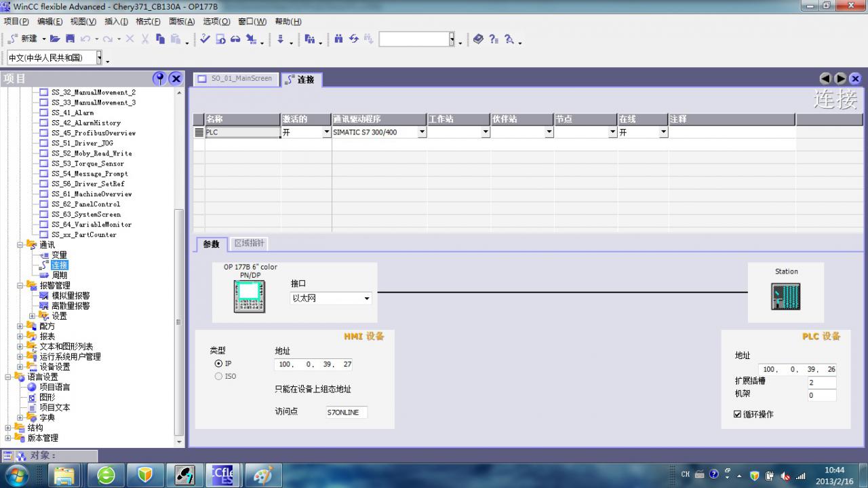Click the PLC Station rack image
This screenshot has height=488, width=868.
(x=786, y=297)
